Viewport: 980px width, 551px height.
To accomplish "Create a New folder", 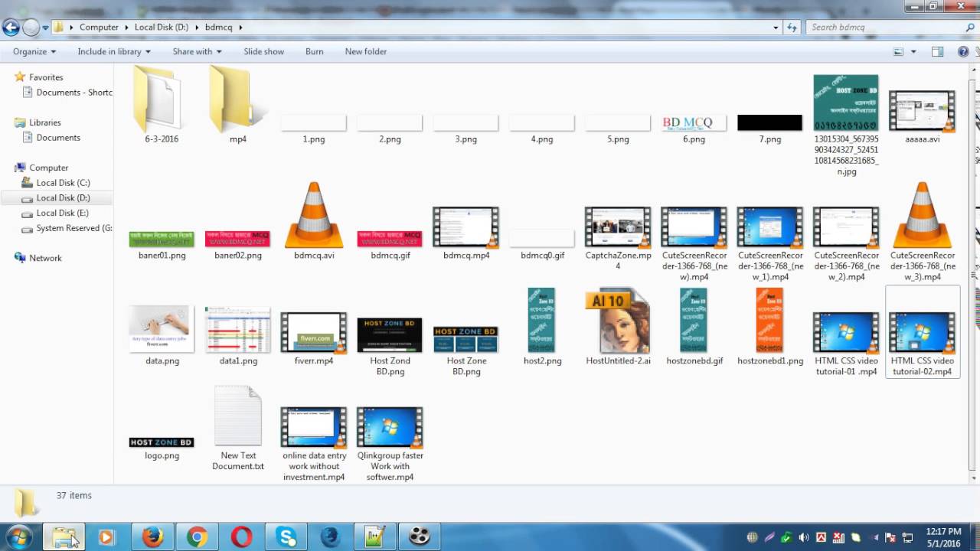I will click(x=366, y=51).
